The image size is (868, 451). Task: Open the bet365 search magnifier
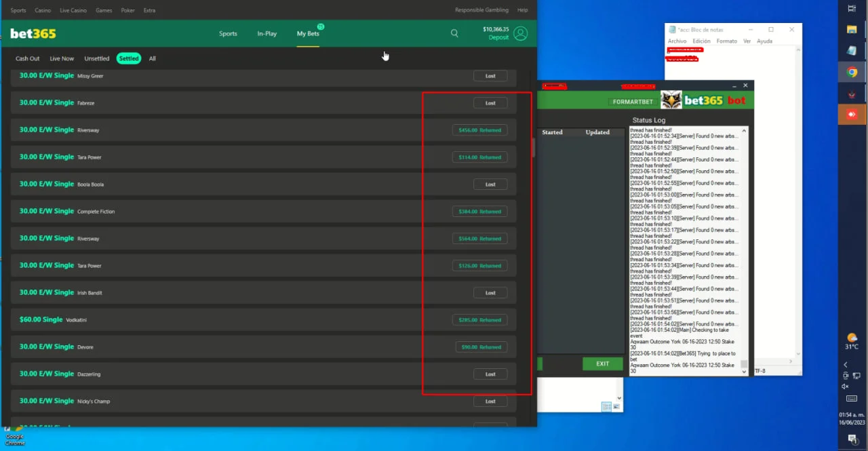click(x=454, y=33)
